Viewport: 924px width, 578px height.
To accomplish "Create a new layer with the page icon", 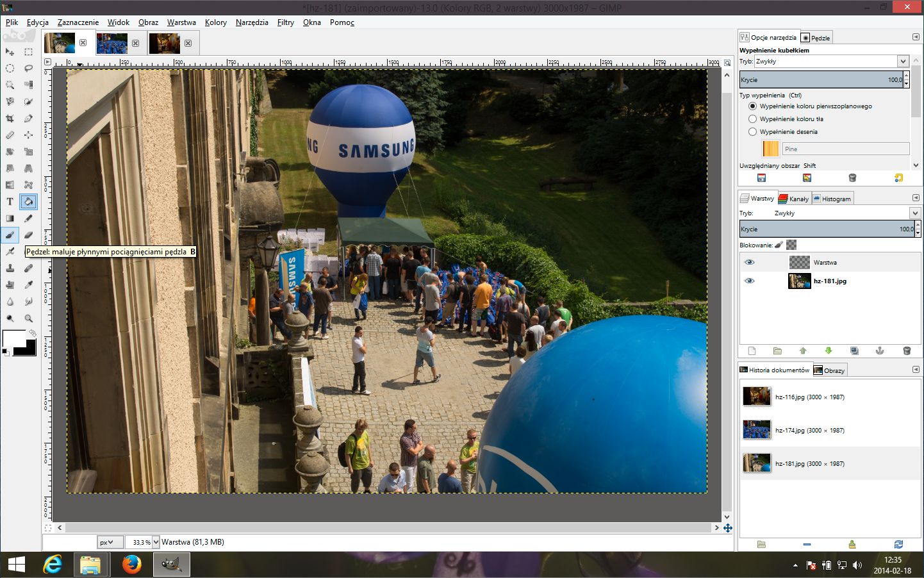I will (752, 351).
